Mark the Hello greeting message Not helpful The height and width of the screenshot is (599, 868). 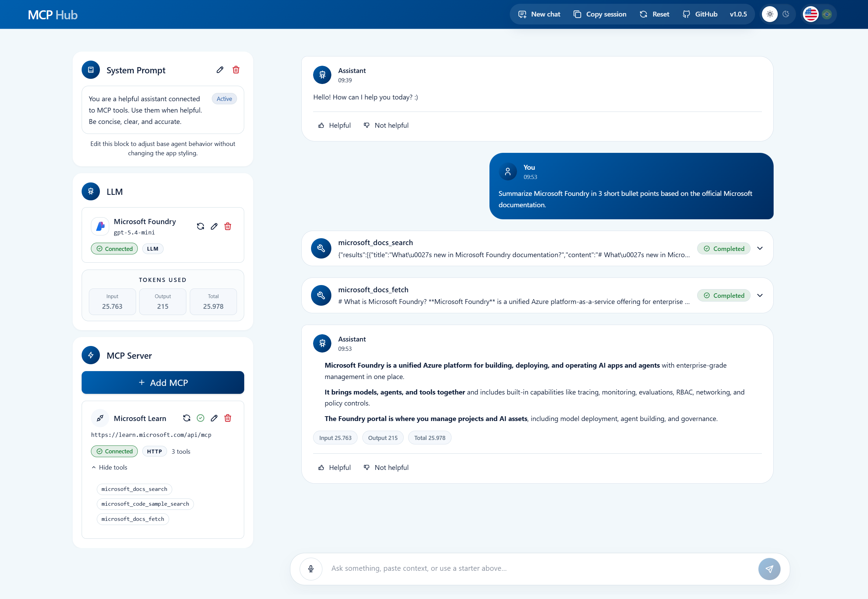click(x=386, y=125)
